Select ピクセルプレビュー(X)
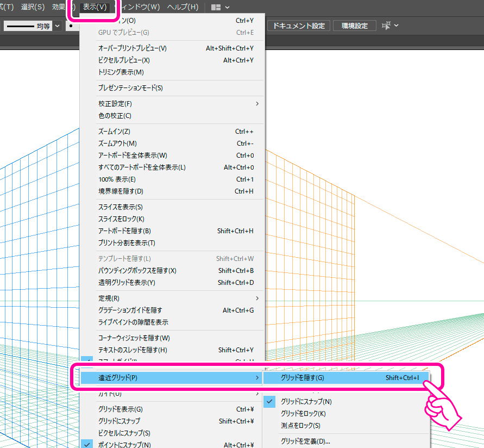484x448 pixels. pos(172,60)
